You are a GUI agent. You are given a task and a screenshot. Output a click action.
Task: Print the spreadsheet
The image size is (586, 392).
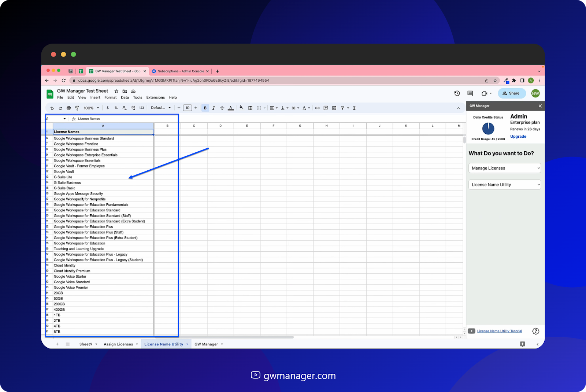pos(68,108)
